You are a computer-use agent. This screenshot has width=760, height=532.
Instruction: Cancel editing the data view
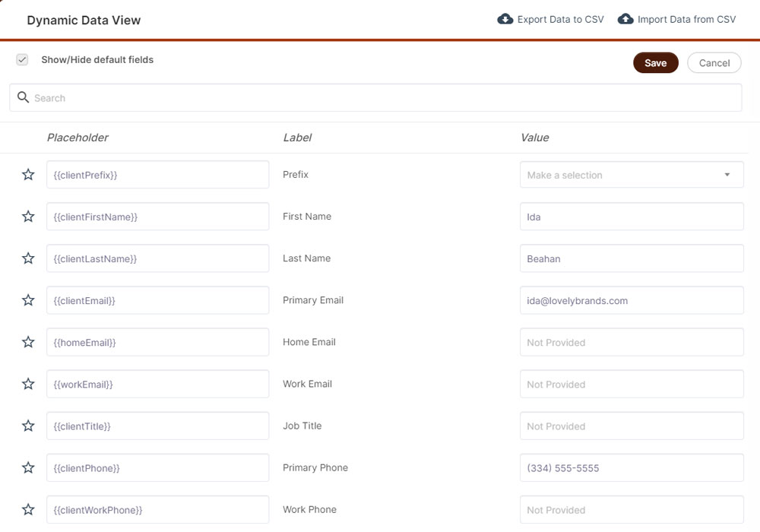714,63
